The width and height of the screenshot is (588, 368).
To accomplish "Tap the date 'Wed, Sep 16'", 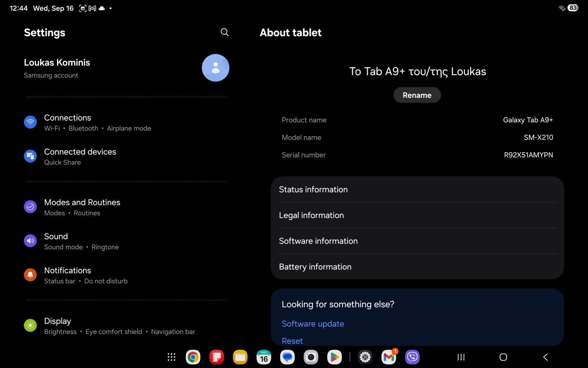I will [53, 8].
